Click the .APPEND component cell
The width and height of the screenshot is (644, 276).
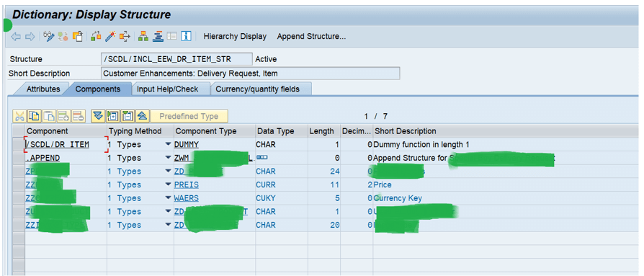(x=66, y=158)
